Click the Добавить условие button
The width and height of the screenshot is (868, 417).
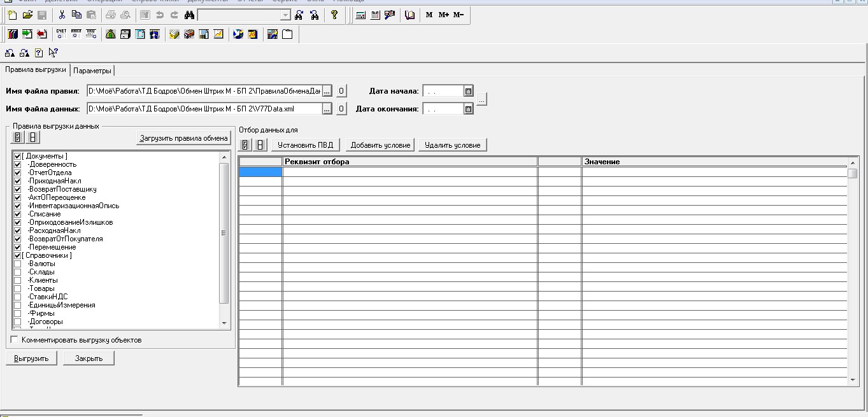pos(380,145)
